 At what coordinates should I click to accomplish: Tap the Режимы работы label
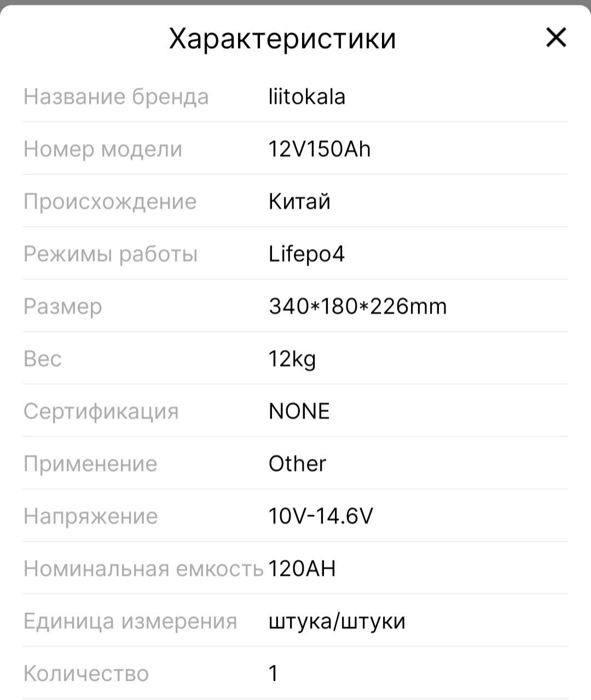111,254
